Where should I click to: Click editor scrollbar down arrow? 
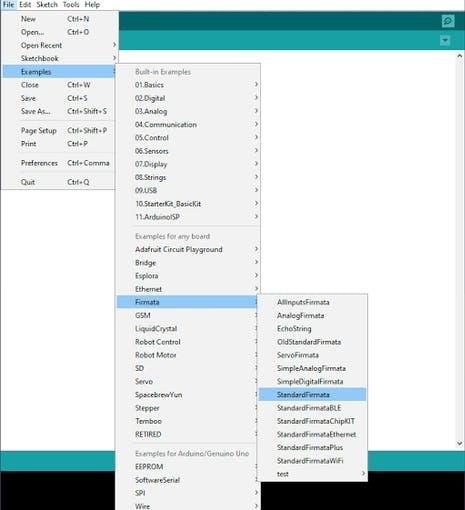[x=460, y=443]
